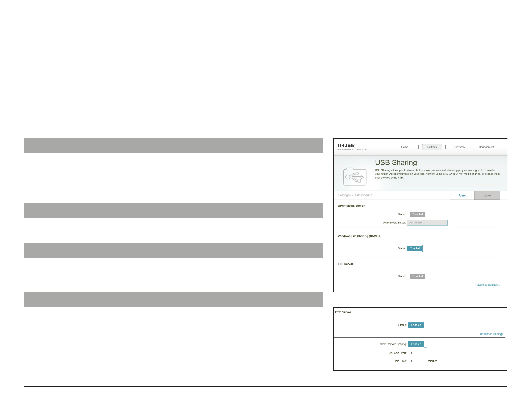Image resolution: width=532 pixels, height=411 pixels.
Task: Click the DIR-X5460 HW:A1 FW:1.00 label
Action: coord(352,150)
